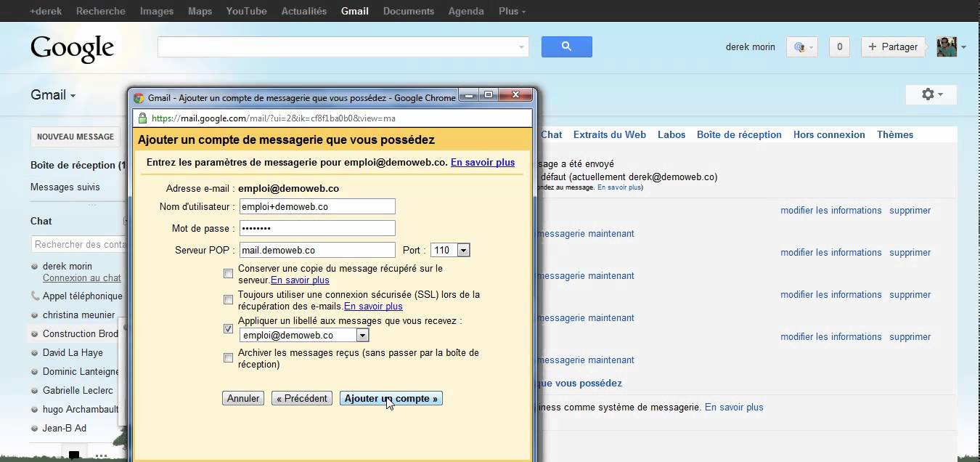Click the status dot beside Gabrielle Leclerc
The image size is (980, 462).
(x=35, y=391)
